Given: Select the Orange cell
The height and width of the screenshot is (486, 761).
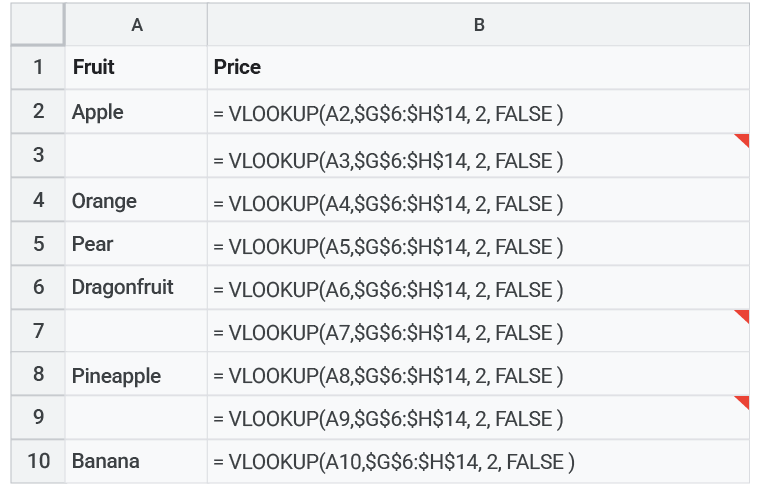Looking at the screenshot, I should pyautogui.click(x=137, y=201).
